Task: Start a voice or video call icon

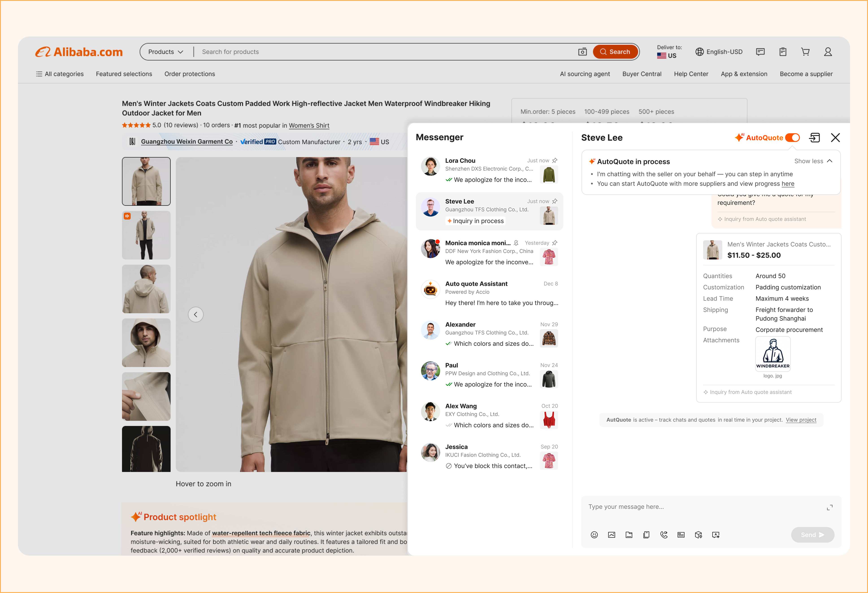Action: (664, 535)
